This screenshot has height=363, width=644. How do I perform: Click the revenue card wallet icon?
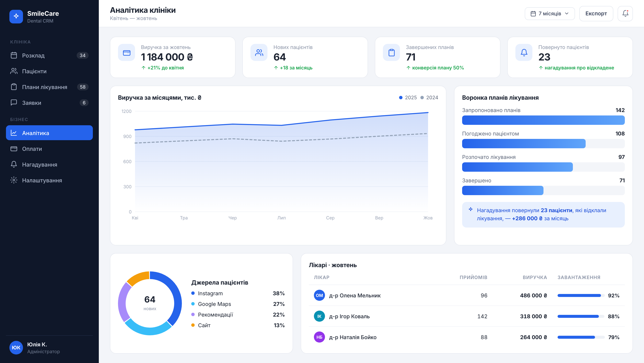point(126,53)
